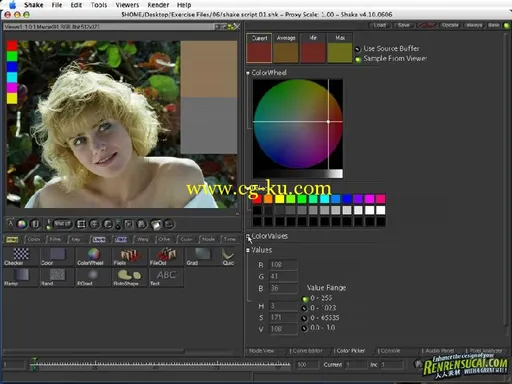This screenshot has width=512, height=384.
Task: Open the Render menu
Action: (x=158, y=5)
